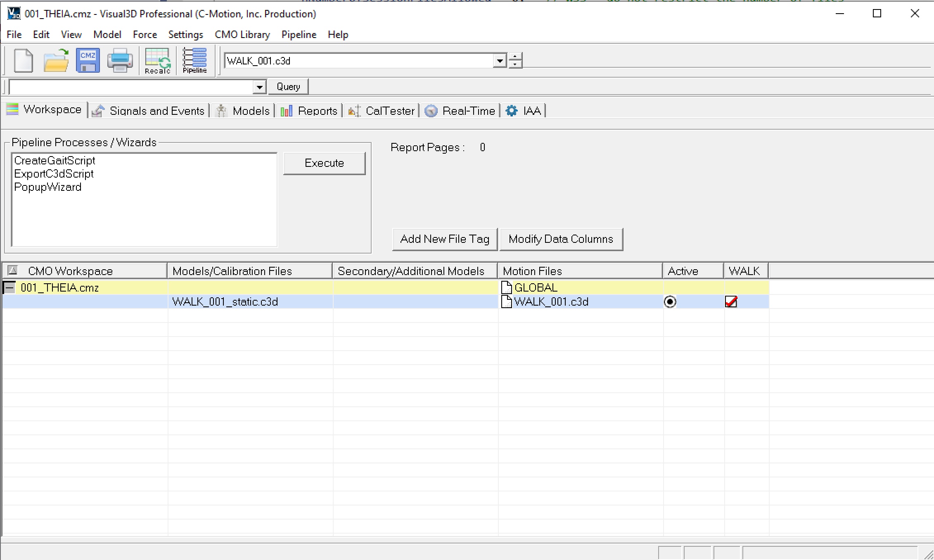Select CreateGaitScript in pipeline list
Image resolution: width=934 pixels, height=560 pixels.
55,160
